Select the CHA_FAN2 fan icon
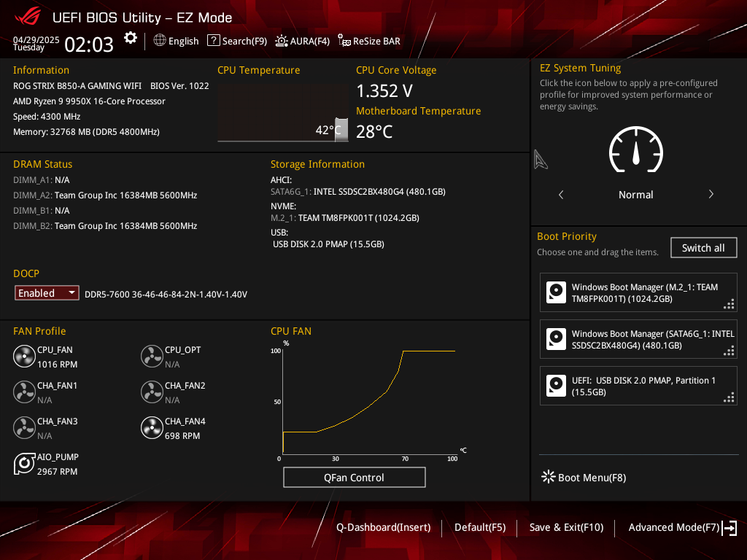This screenshot has height=560, width=747. 152,392
